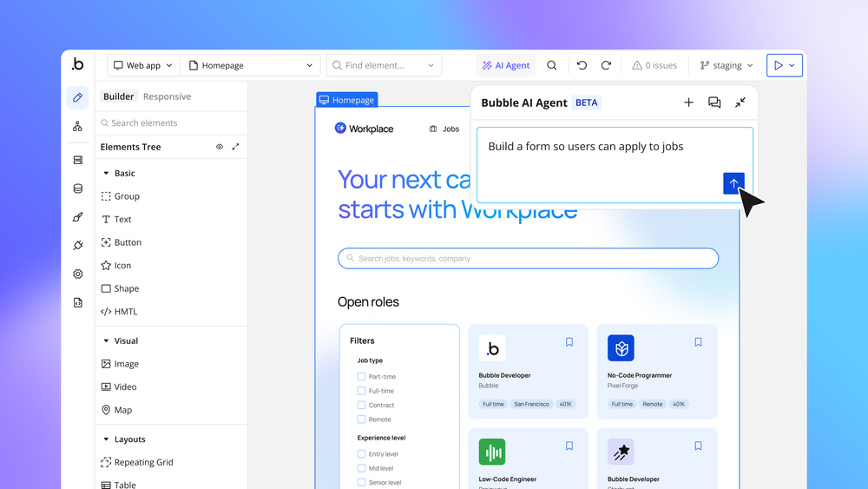The height and width of the screenshot is (489, 868).
Task: Open the AI Agent button
Action: click(506, 65)
